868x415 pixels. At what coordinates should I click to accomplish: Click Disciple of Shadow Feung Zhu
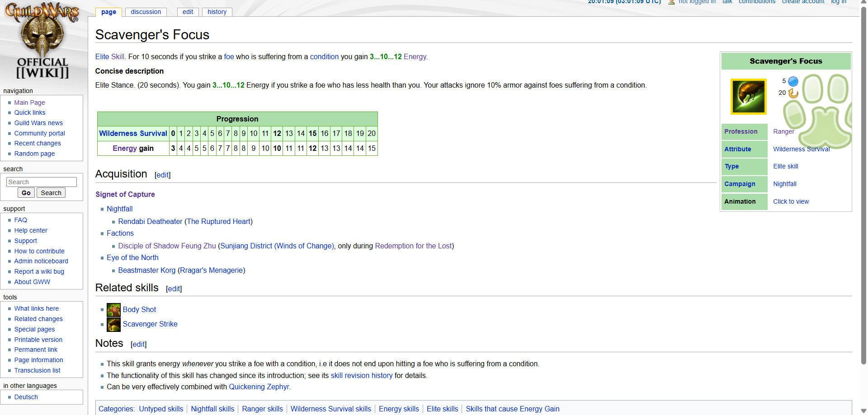(167, 246)
